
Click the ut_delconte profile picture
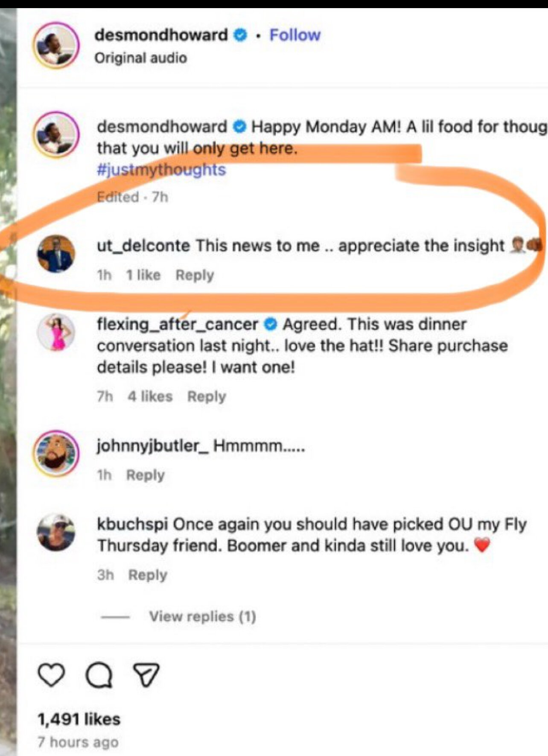(56, 253)
